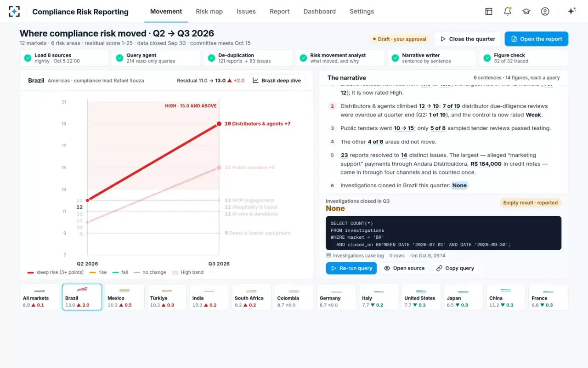
Task: Choose the South Africa market card
Action: [x=251, y=297]
